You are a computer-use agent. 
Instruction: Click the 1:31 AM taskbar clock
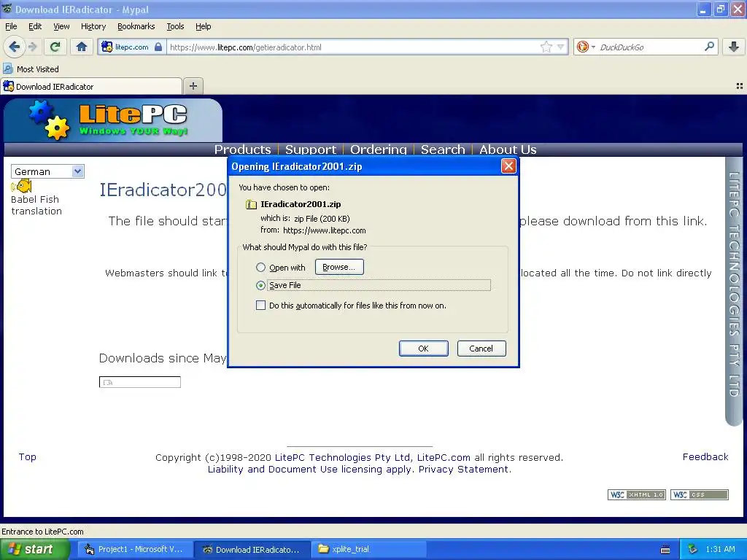pos(720,549)
